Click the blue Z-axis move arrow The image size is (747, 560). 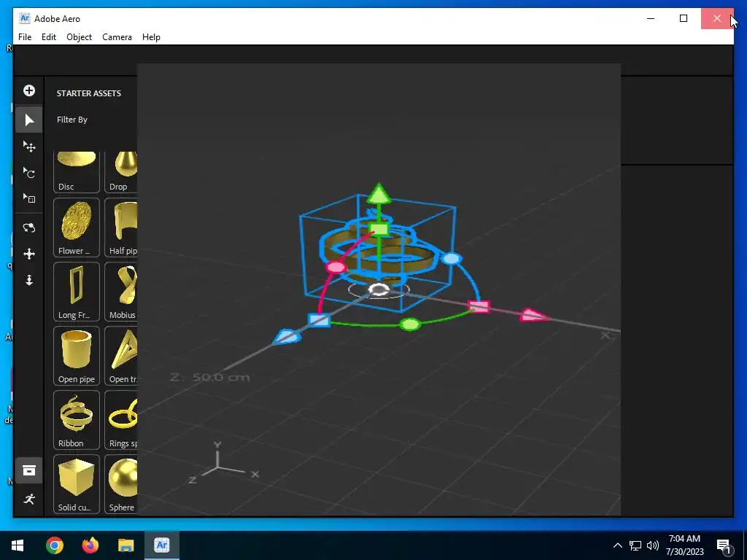(x=286, y=337)
